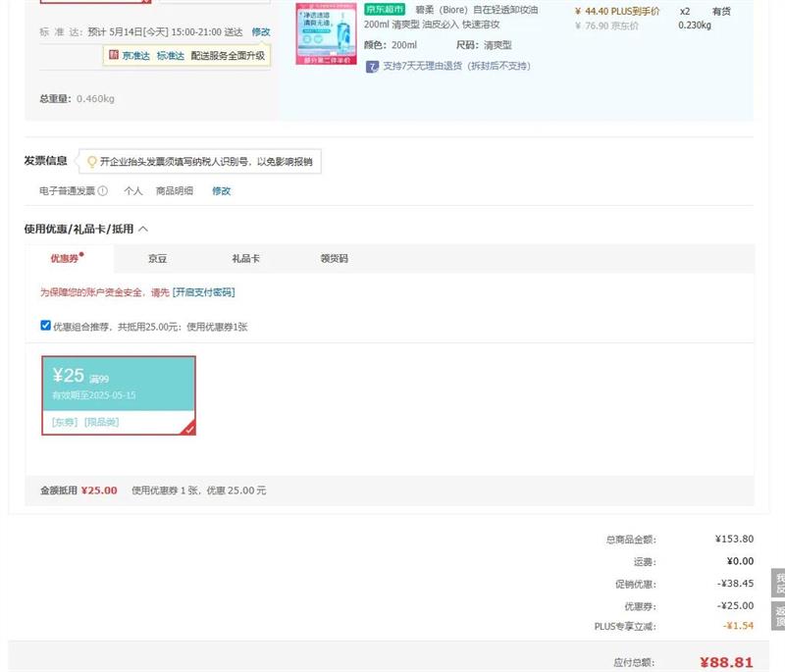Click the feedback side button at right edge
The width and height of the screenshot is (785, 672).
coord(778,583)
